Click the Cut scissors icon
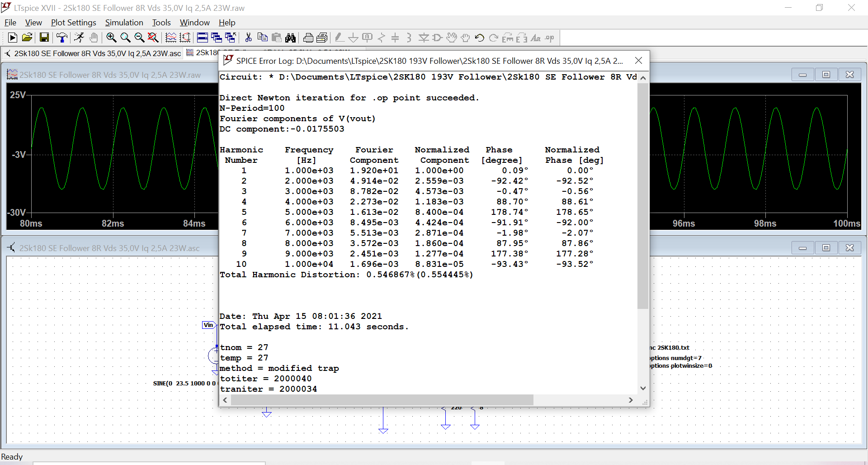The width and height of the screenshot is (868, 465). (248, 38)
